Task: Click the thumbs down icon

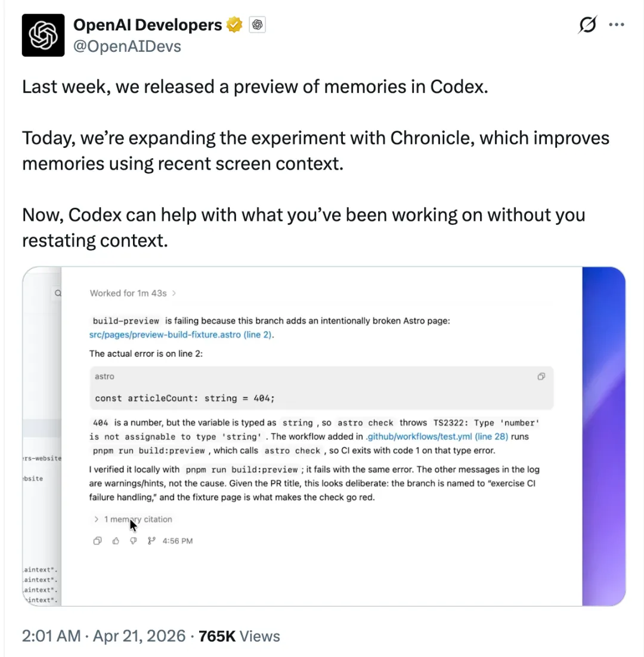Action: pyautogui.click(x=133, y=541)
